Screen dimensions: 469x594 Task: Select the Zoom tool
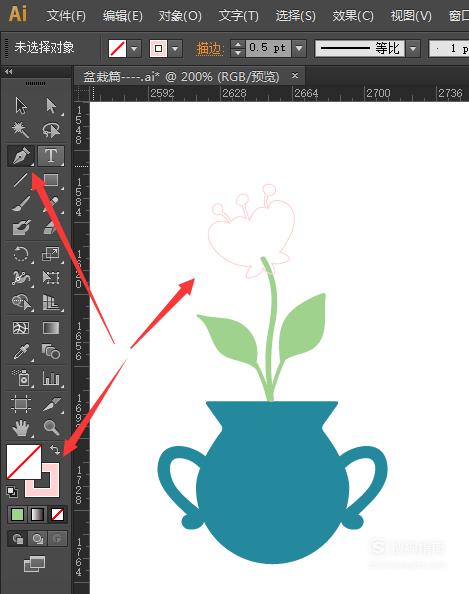click(x=51, y=428)
